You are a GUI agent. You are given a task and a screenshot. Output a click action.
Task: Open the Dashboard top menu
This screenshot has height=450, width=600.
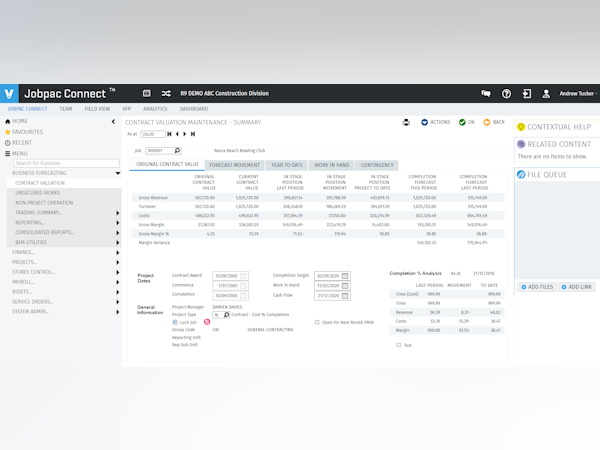click(x=194, y=109)
